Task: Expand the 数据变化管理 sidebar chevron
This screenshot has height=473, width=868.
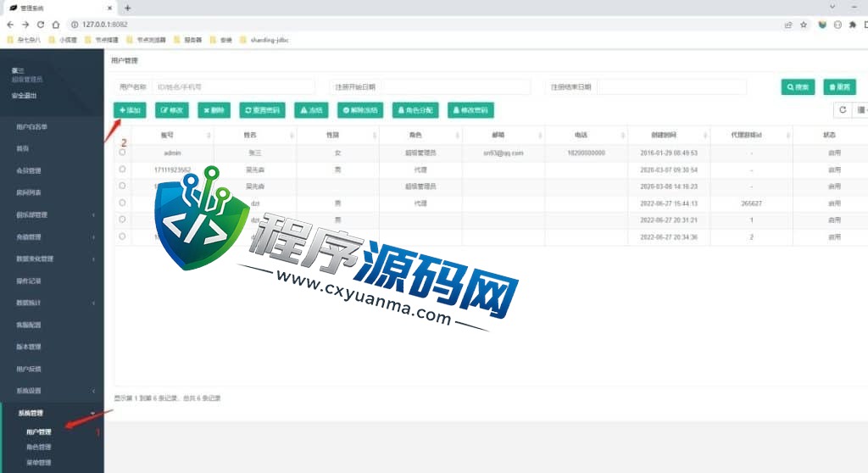Action: tap(93, 259)
